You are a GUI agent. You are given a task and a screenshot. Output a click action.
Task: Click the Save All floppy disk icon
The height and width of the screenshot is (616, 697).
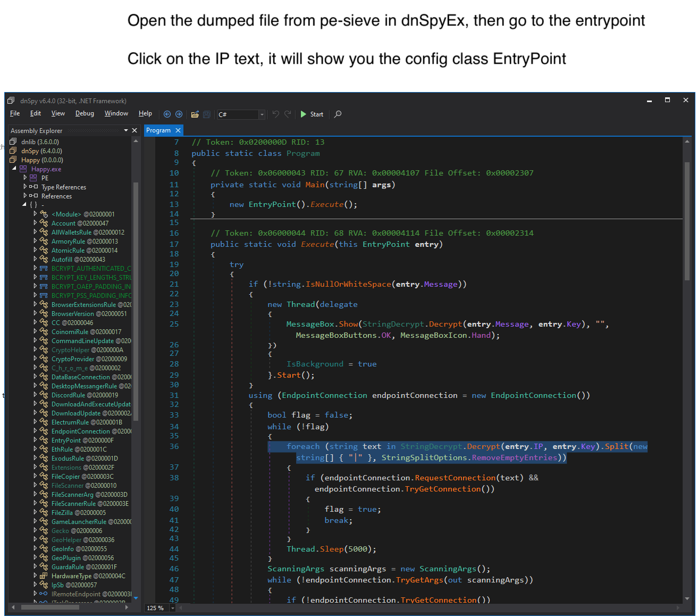click(207, 114)
